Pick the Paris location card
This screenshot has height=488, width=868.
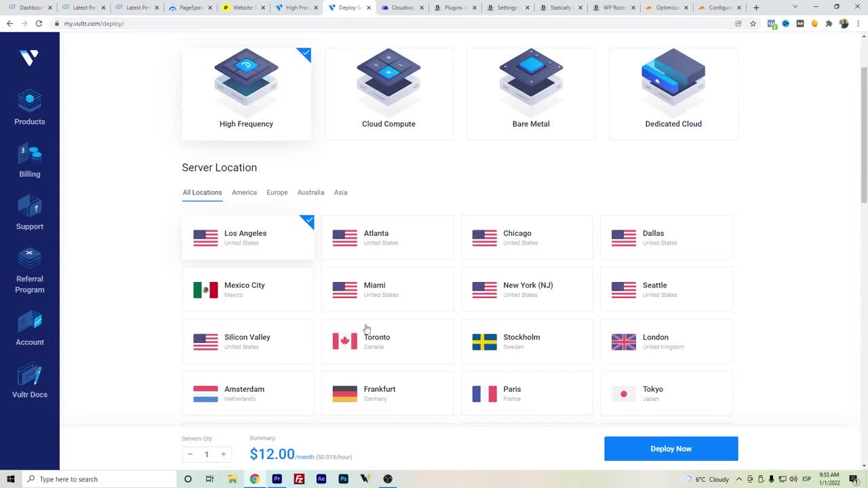(x=527, y=393)
